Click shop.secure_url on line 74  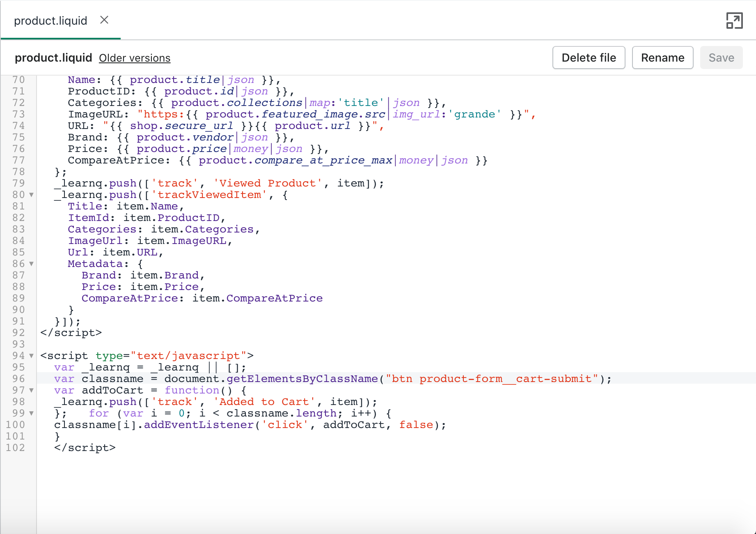181,126
